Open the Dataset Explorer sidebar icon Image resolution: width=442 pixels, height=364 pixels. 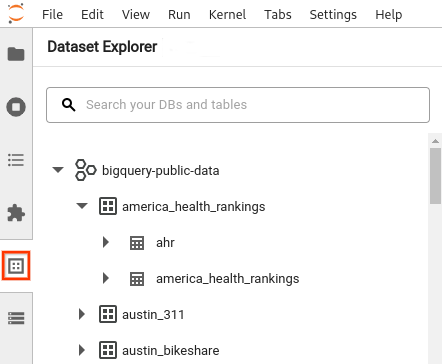click(x=16, y=266)
